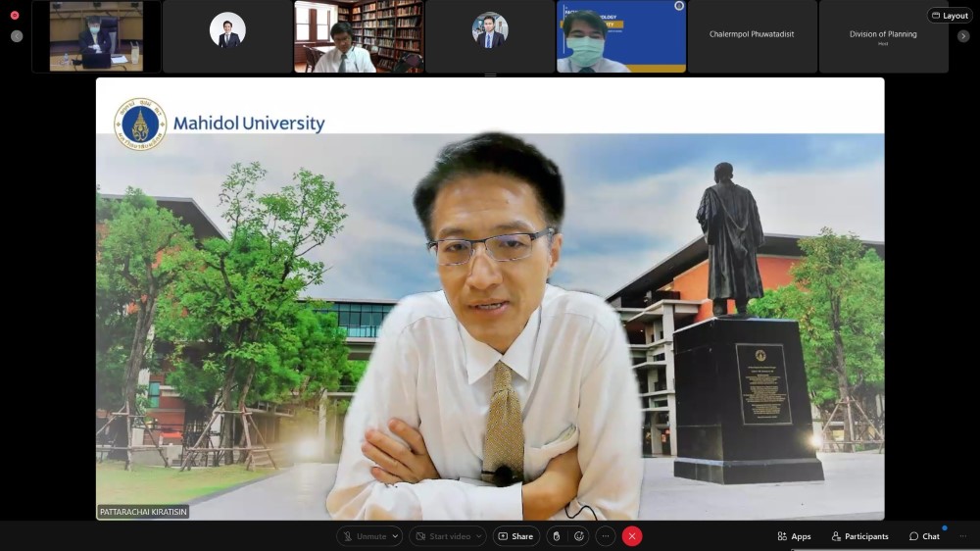Open the reactions emoji icon
Image resolution: width=980 pixels, height=551 pixels.
579,536
